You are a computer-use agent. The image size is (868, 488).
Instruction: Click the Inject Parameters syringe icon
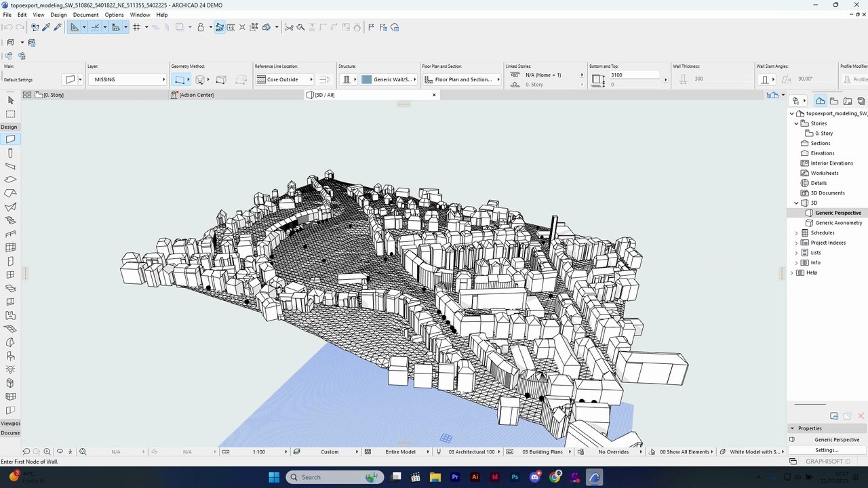[57, 27]
